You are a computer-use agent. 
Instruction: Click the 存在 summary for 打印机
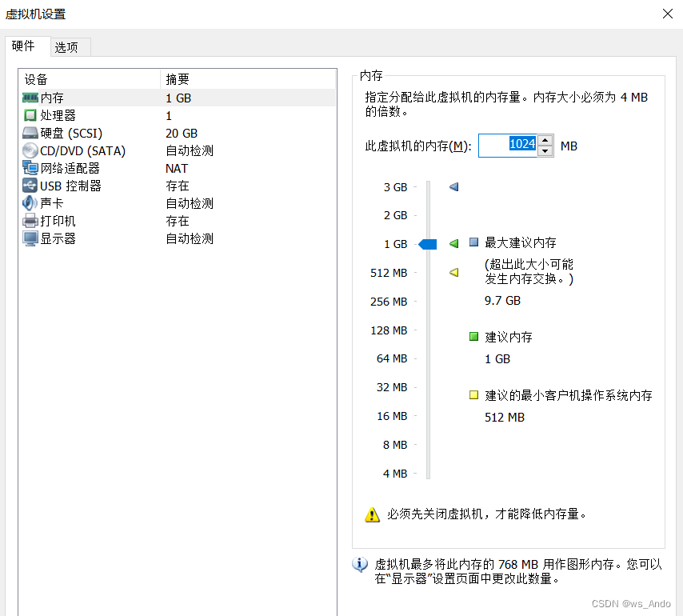click(178, 221)
